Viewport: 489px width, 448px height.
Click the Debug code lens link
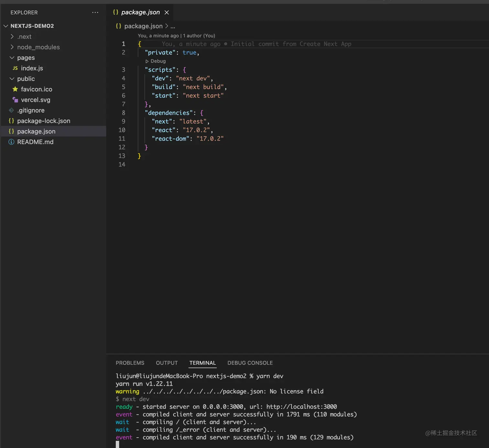[158, 61]
